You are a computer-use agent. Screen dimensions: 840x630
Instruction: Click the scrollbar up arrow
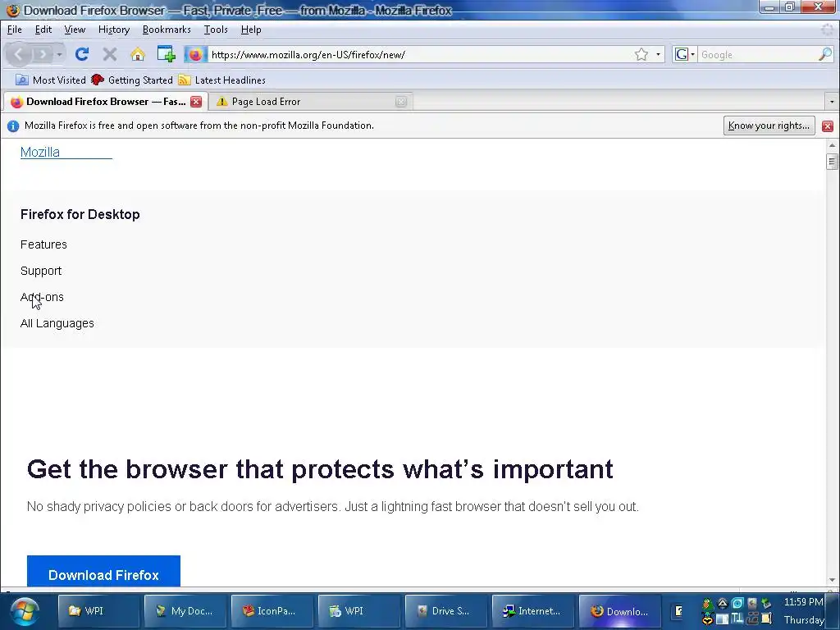tap(832, 145)
